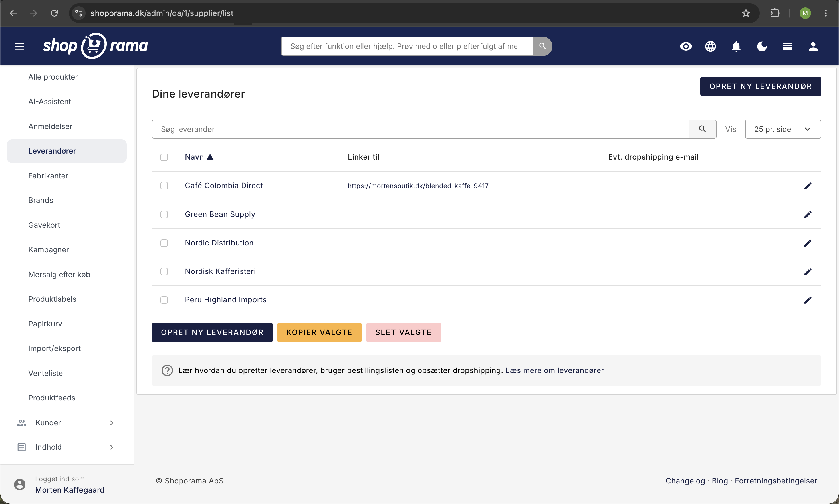Viewport: 839px width, 504px height.
Task: Open Produktfeeds in sidebar
Action: 52,398
